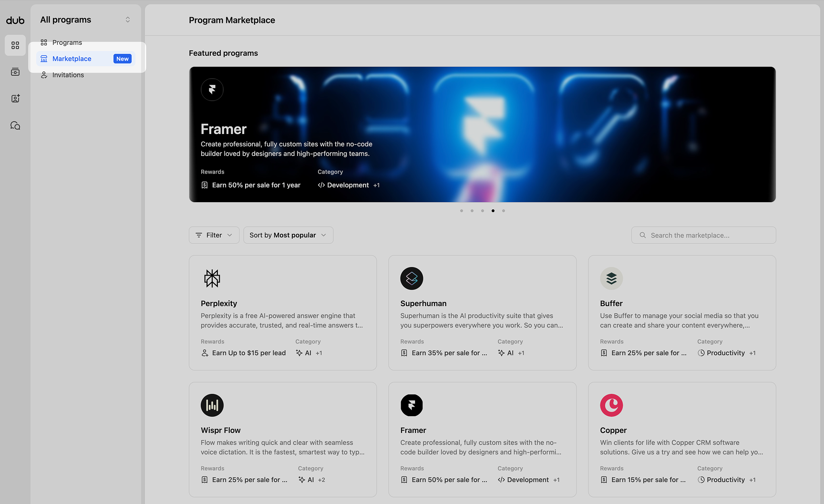
Task: Open the Filter dropdown
Action: pyautogui.click(x=214, y=235)
